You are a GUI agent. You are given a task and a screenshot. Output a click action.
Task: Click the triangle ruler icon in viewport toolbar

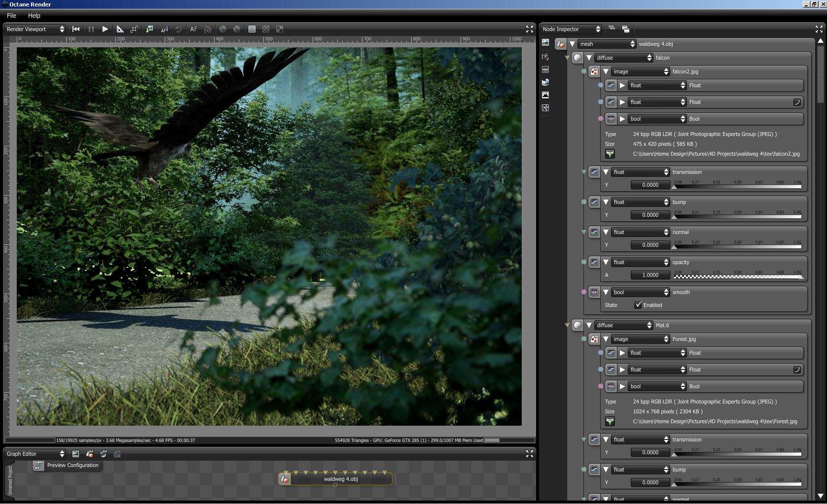tap(120, 29)
